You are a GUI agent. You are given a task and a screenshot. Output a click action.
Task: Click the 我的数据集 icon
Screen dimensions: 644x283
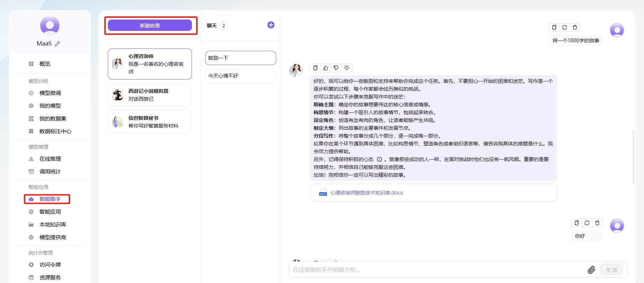coord(31,118)
